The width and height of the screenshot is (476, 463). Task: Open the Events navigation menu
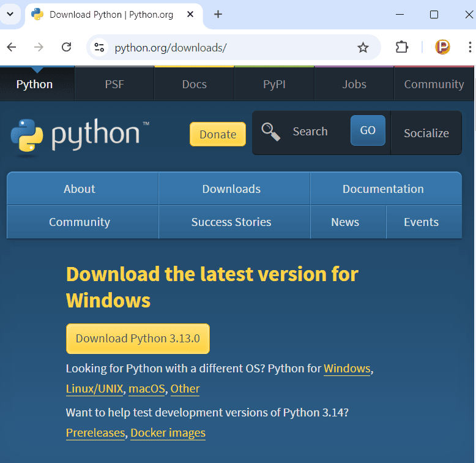(x=424, y=222)
